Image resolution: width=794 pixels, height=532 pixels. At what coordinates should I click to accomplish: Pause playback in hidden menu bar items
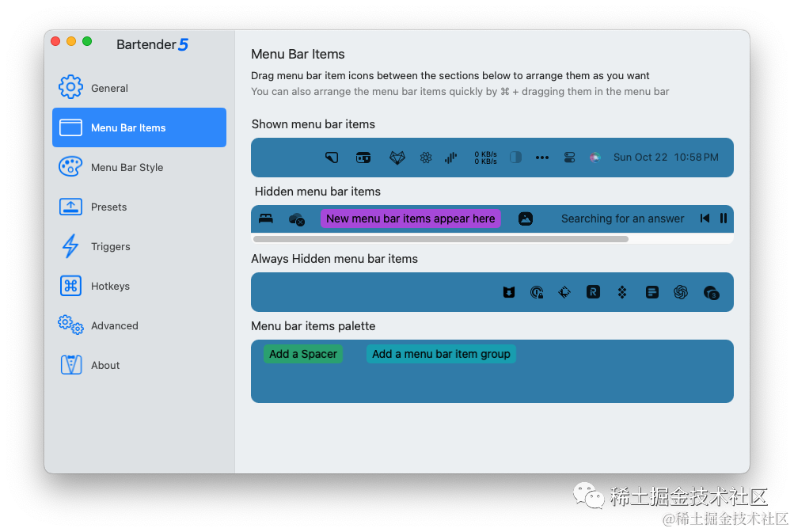coord(724,218)
